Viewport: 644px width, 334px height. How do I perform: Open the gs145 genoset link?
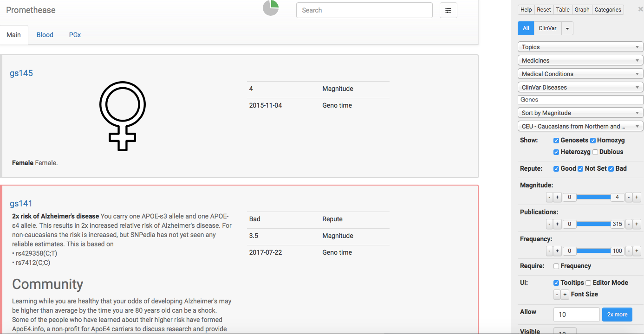(x=21, y=73)
